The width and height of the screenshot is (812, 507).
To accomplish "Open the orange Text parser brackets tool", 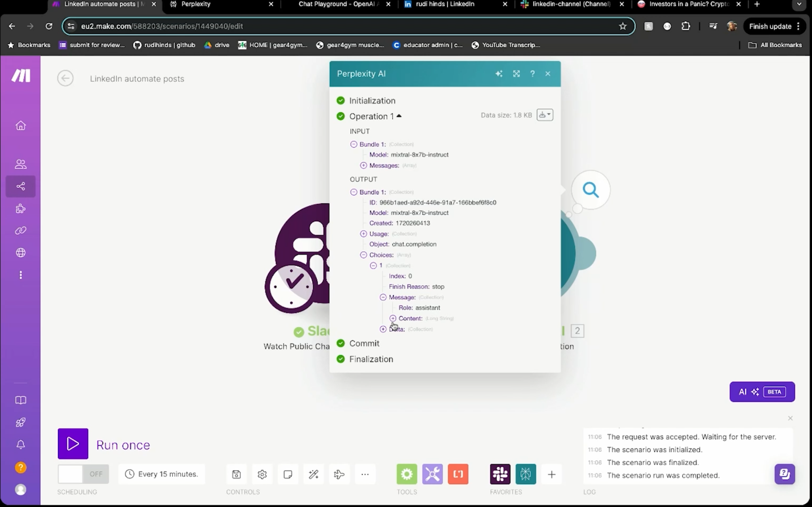I will click(x=458, y=474).
